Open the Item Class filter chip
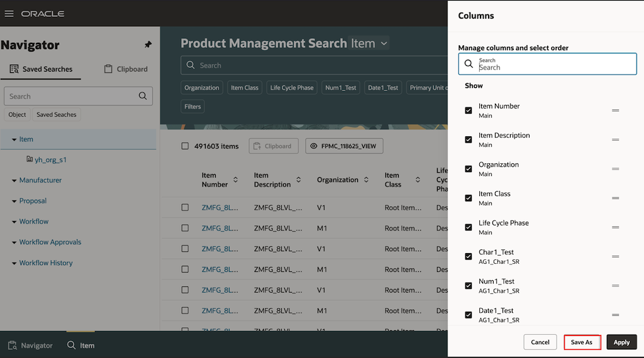Viewport: 644px width, 358px height. [245, 87]
